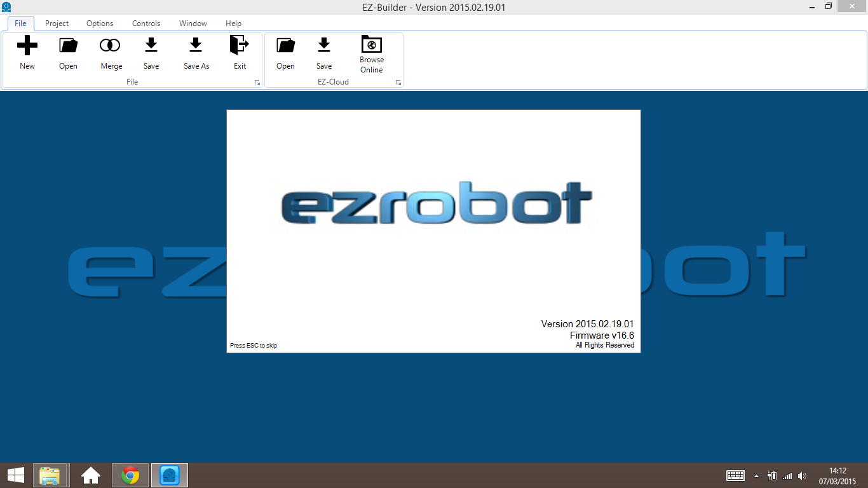Select the Open icon in File group
Image resolution: width=868 pixels, height=488 pixels.
[x=68, y=51]
